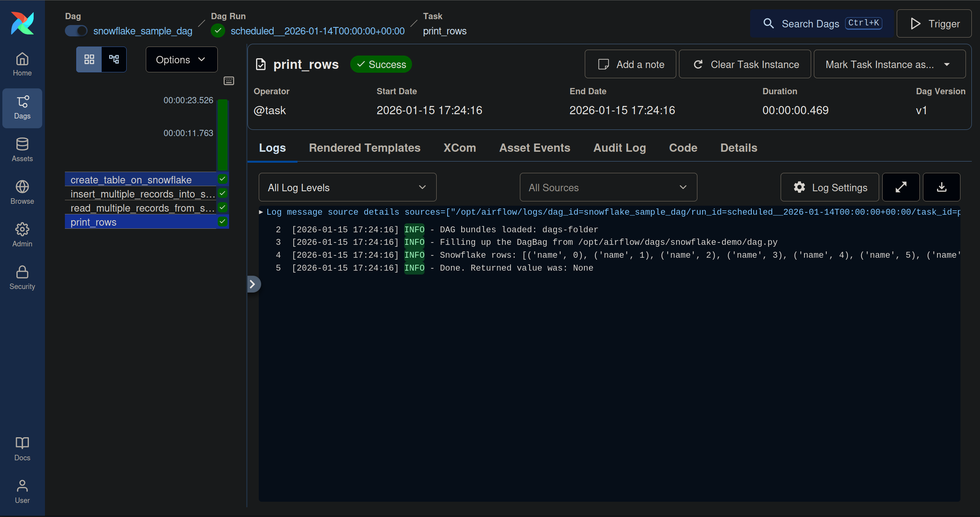Select insert_multiple_records_into_s... task row

[141, 194]
